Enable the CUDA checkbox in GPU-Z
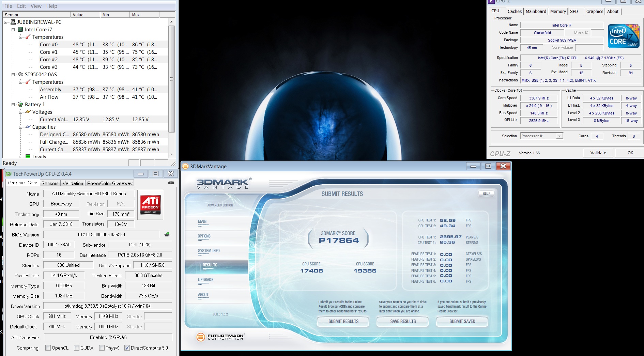The height and width of the screenshot is (356, 644). 77,348
